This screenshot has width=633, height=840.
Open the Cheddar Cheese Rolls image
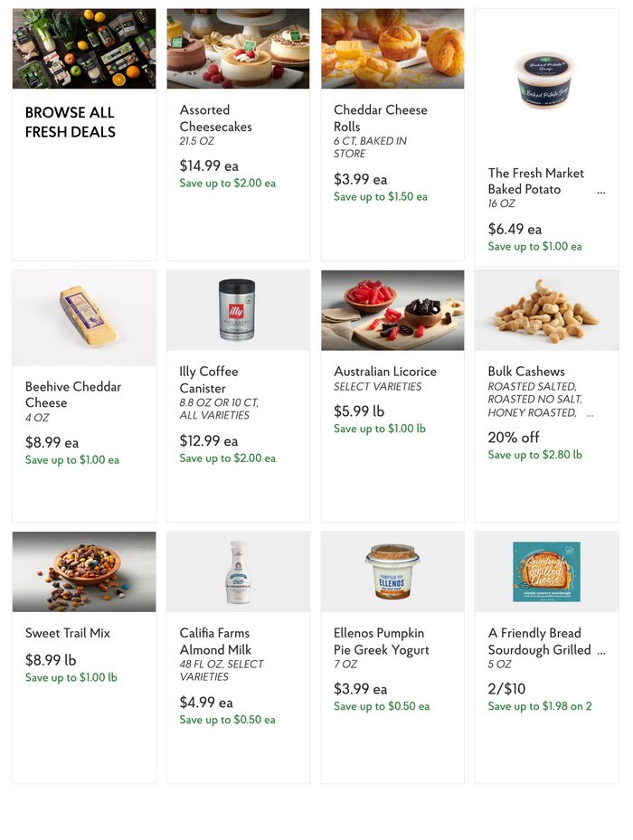pos(392,48)
